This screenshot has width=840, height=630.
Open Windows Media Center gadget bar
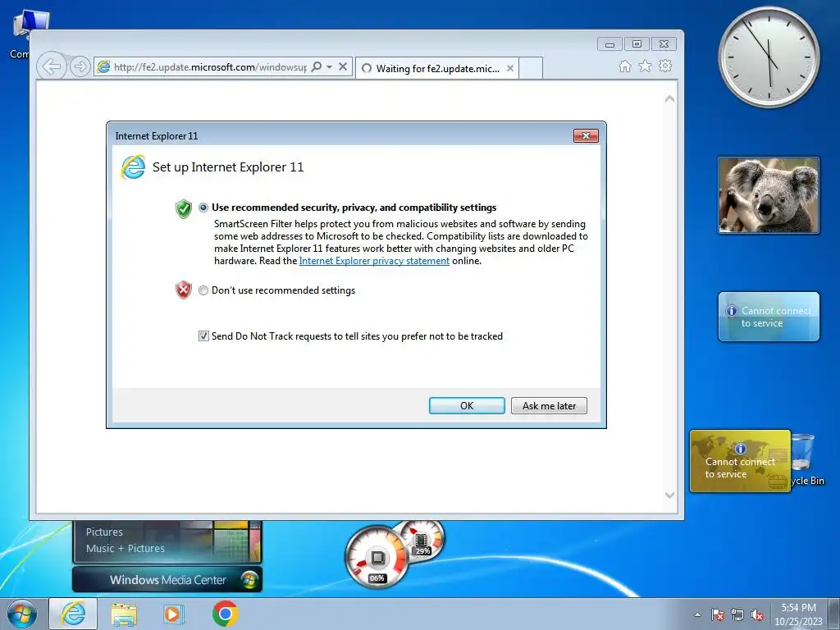(x=167, y=580)
